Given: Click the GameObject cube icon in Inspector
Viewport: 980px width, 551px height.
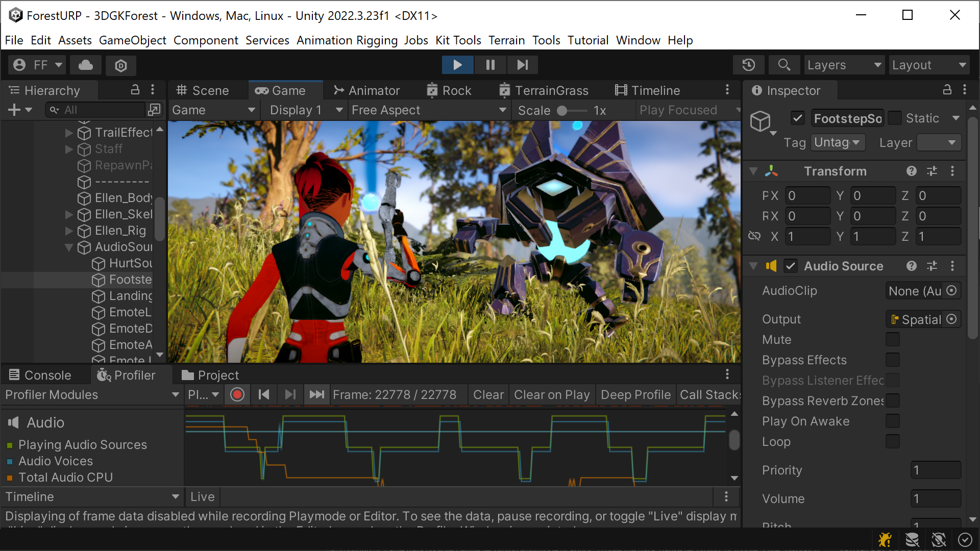Looking at the screenshot, I should (x=760, y=121).
